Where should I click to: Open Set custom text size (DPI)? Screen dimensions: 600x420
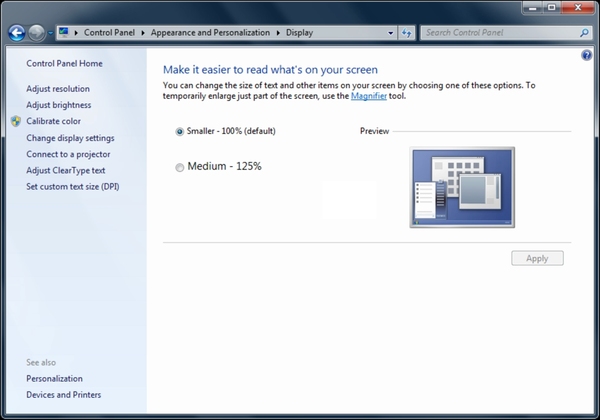tap(73, 186)
